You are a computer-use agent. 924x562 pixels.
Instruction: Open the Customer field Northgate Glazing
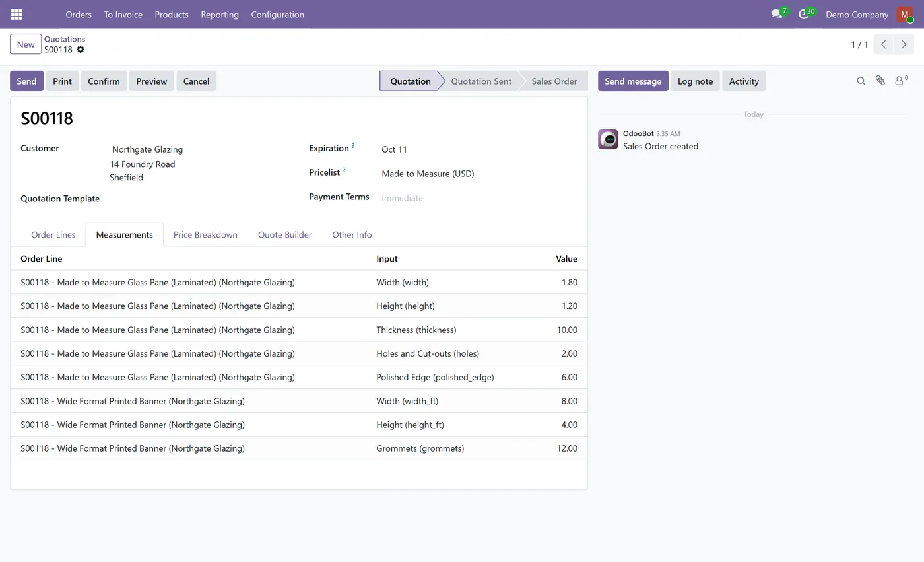coord(147,149)
